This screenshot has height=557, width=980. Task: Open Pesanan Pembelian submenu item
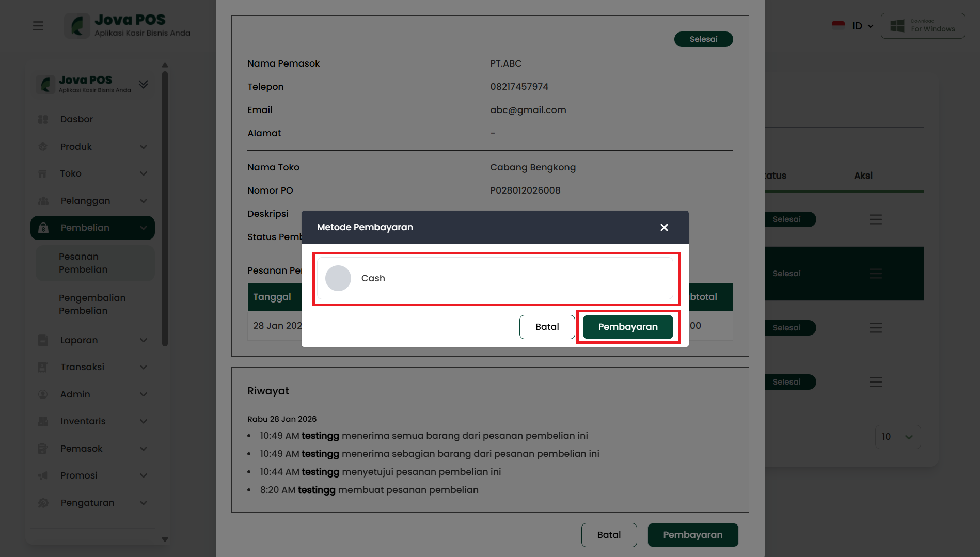83,263
